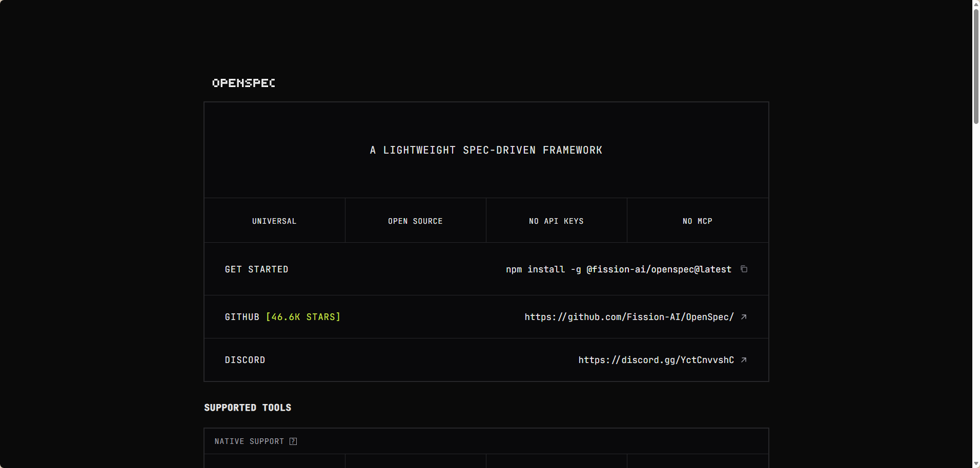
Task: Copy the npm install command
Action: pos(744,269)
